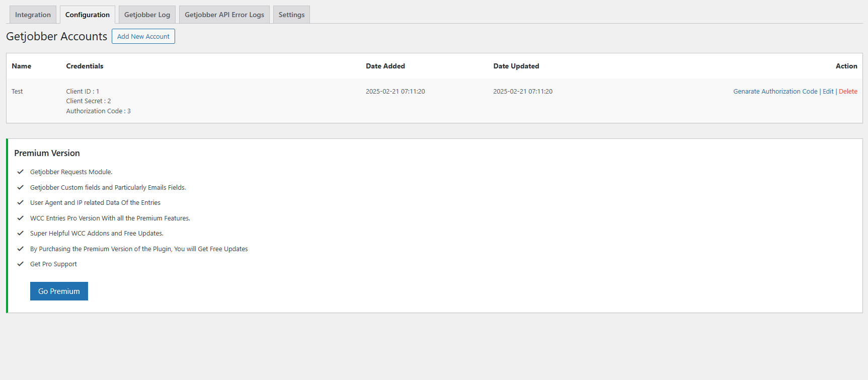Select the account name 'Test'

tap(17, 92)
